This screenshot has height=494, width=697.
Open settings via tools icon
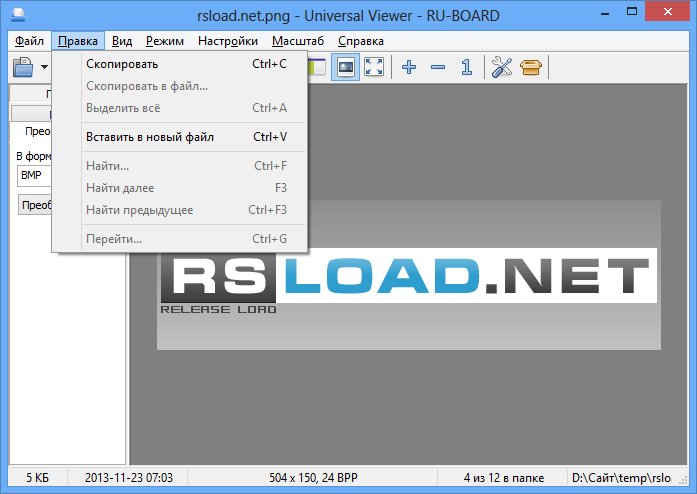point(502,68)
